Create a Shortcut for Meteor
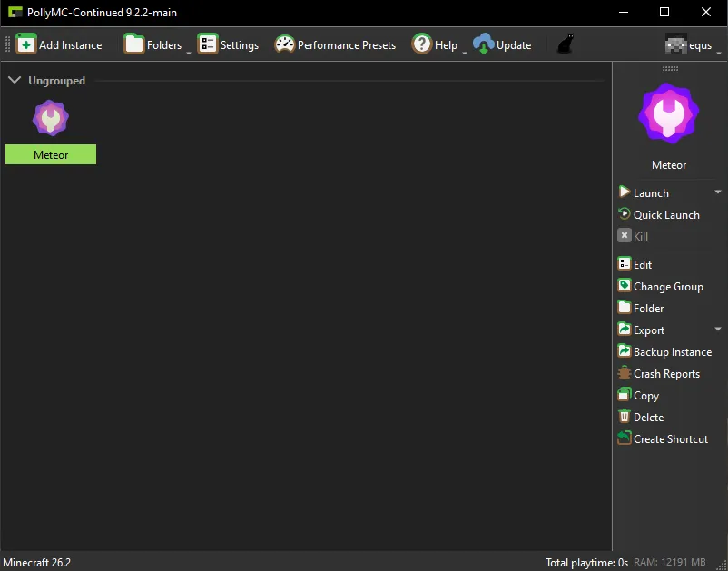Image resolution: width=728 pixels, height=571 pixels. pos(663,438)
